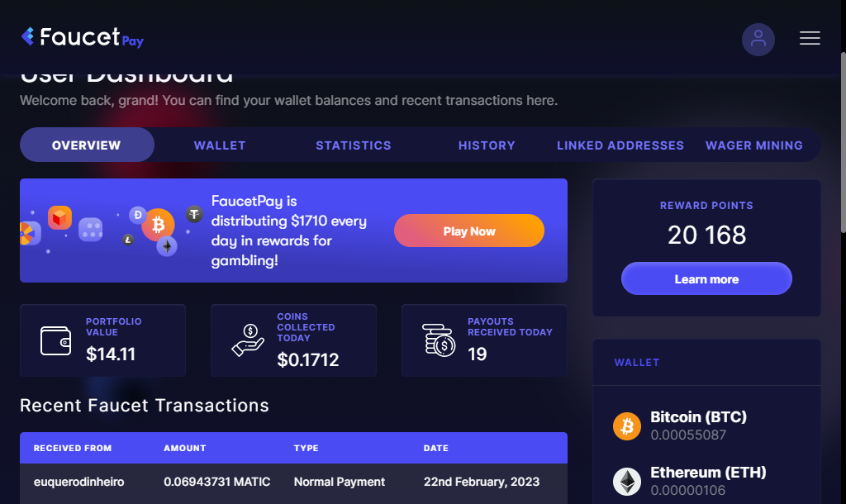Click the Bitcoin coin in the banner

(x=158, y=224)
